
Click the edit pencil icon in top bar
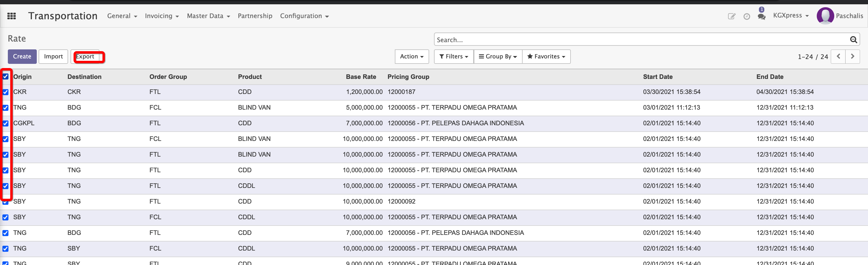(x=731, y=16)
